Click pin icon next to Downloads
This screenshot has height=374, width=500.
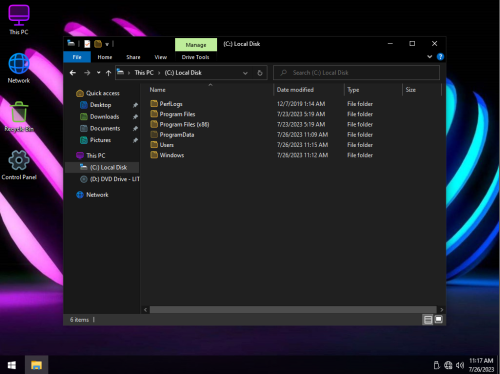pyautogui.click(x=135, y=117)
